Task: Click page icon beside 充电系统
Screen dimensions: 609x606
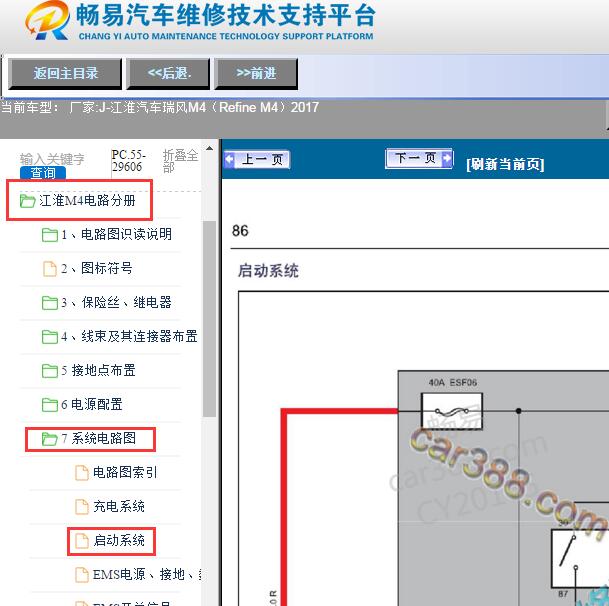Action: (82, 507)
